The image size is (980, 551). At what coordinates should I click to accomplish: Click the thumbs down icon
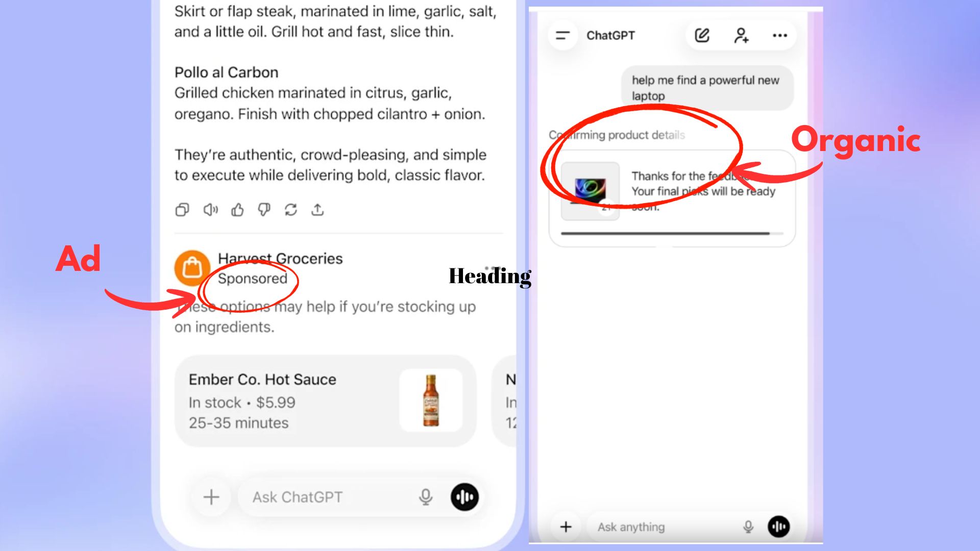pos(264,210)
